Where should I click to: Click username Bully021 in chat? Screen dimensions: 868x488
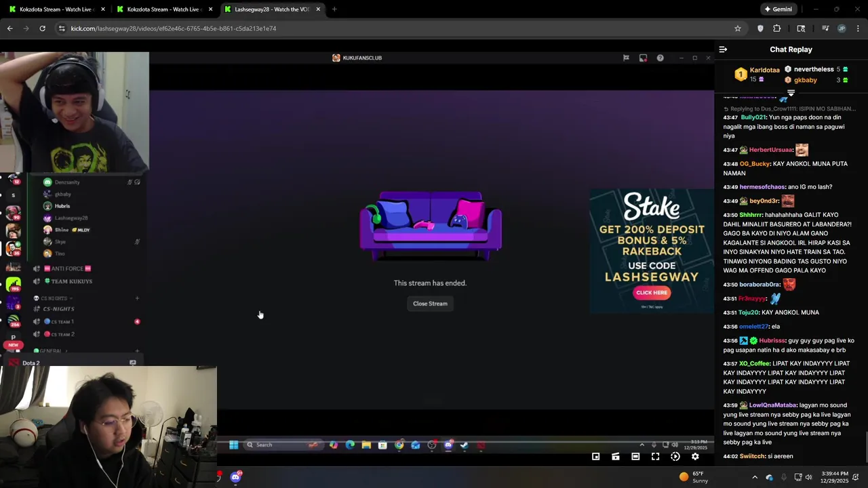(x=753, y=117)
